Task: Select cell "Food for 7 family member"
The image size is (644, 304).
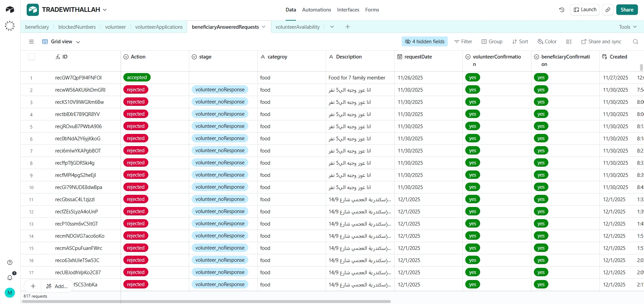Action: point(360,78)
